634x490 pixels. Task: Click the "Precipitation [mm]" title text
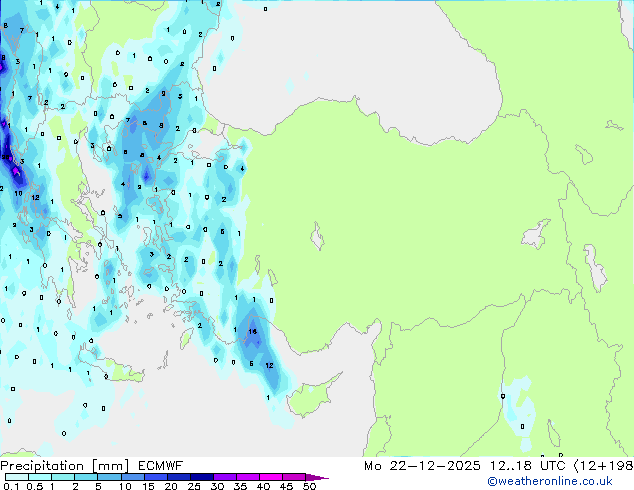click(x=65, y=466)
